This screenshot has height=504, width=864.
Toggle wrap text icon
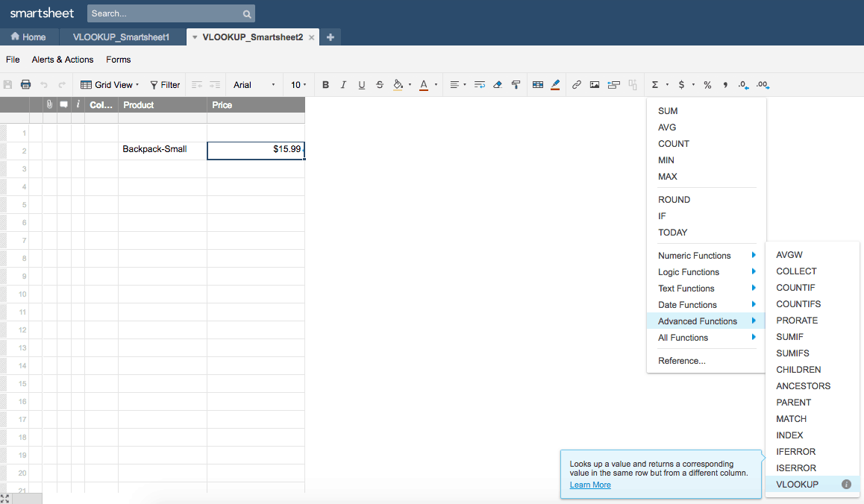click(480, 85)
